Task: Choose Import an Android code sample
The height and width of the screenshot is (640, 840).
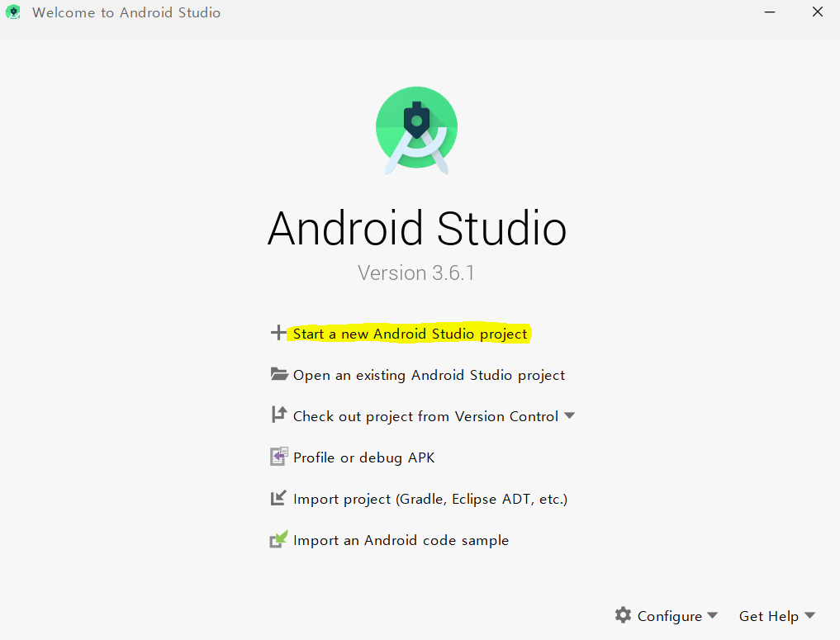Action: 401,540
